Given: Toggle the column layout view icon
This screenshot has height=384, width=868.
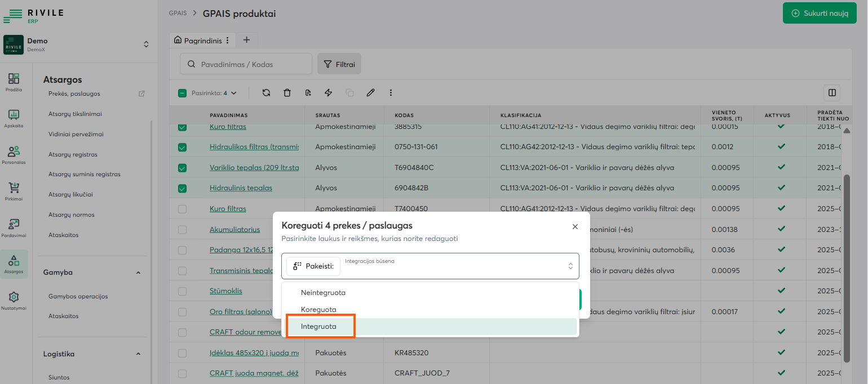Looking at the screenshot, I should (831, 93).
